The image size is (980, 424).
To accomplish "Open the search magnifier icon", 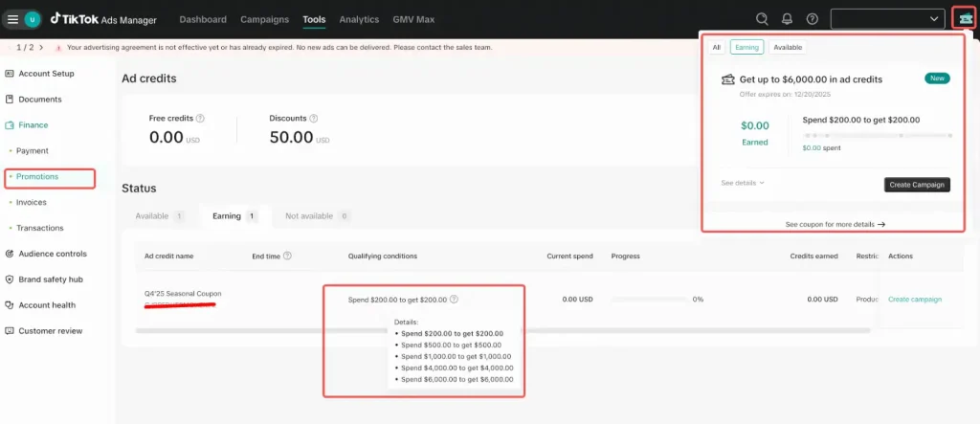I will 762,19.
